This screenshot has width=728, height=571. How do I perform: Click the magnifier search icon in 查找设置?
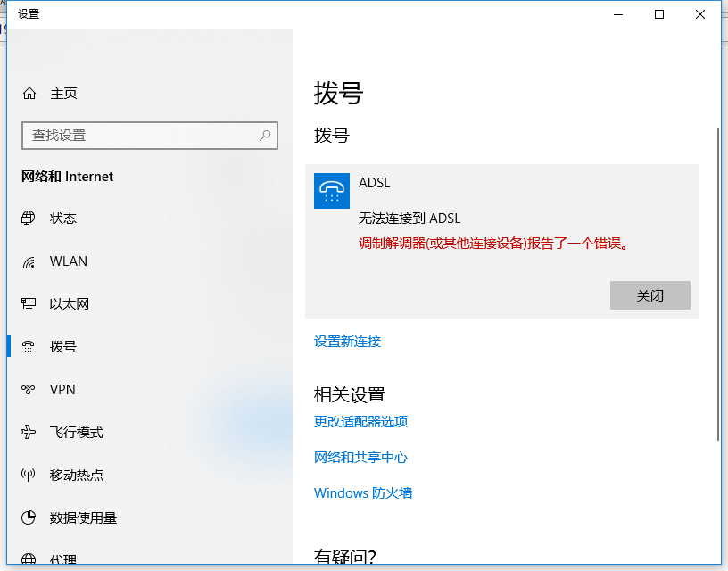click(265, 135)
